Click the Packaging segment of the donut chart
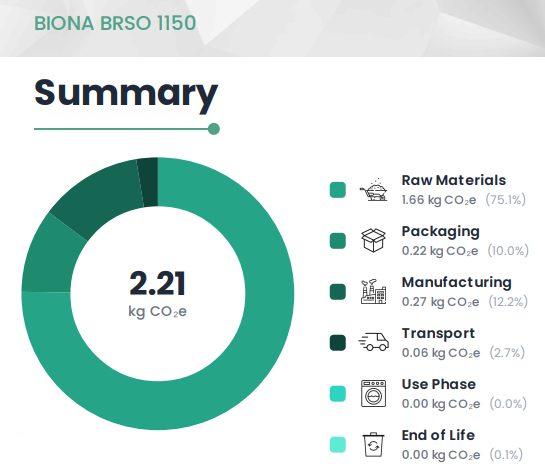Image resolution: width=545 pixels, height=474 pixels. coord(50,259)
